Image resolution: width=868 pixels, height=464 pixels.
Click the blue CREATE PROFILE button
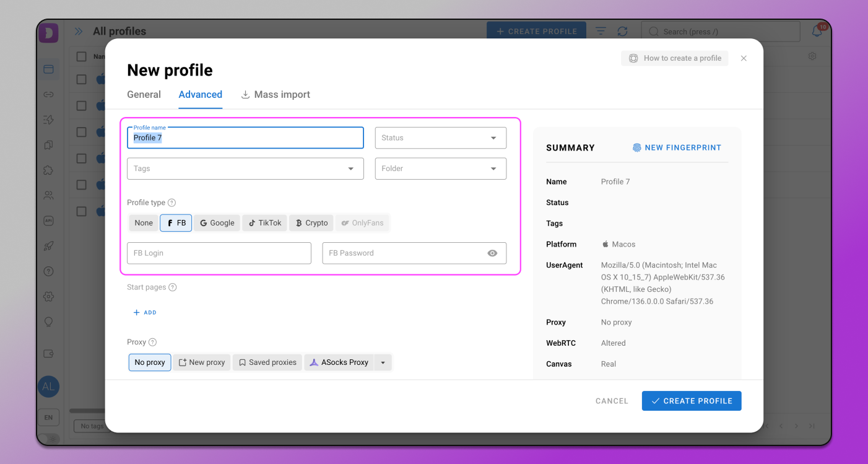click(692, 401)
